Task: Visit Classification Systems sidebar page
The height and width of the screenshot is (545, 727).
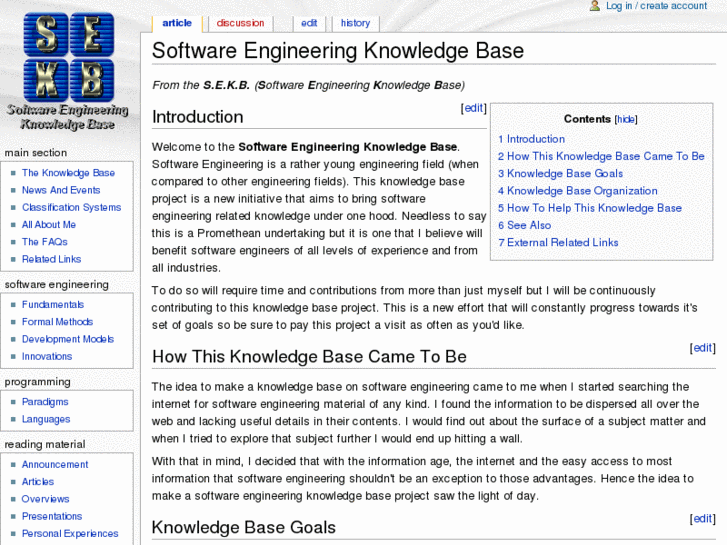Action: click(71, 207)
